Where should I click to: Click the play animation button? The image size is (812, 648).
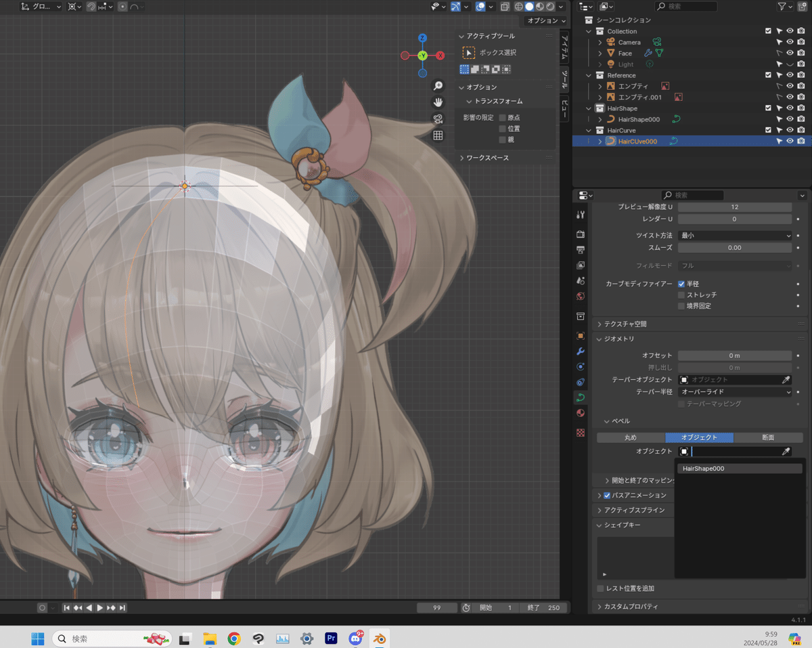(x=100, y=608)
